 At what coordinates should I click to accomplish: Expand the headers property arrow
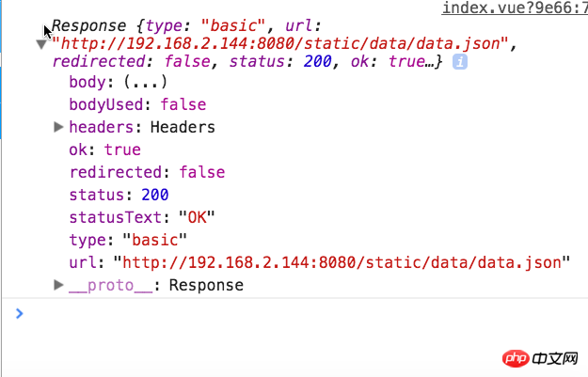click(x=58, y=127)
